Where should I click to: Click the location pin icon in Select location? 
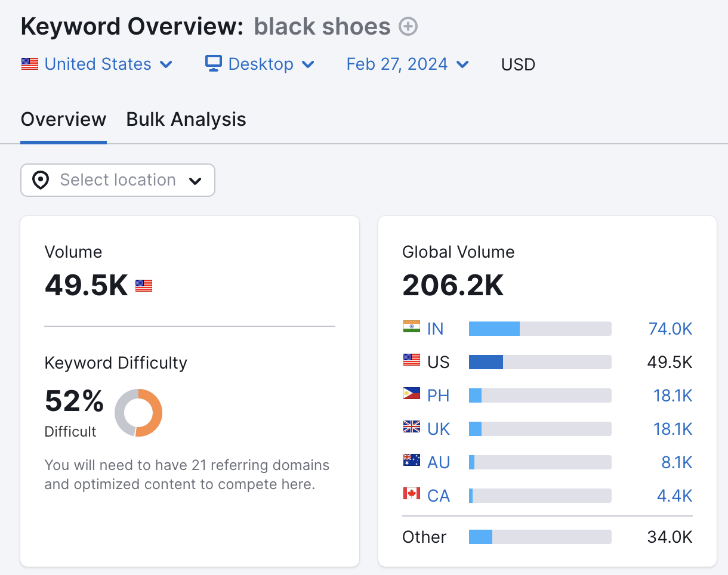pyautogui.click(x=40, y=180)
